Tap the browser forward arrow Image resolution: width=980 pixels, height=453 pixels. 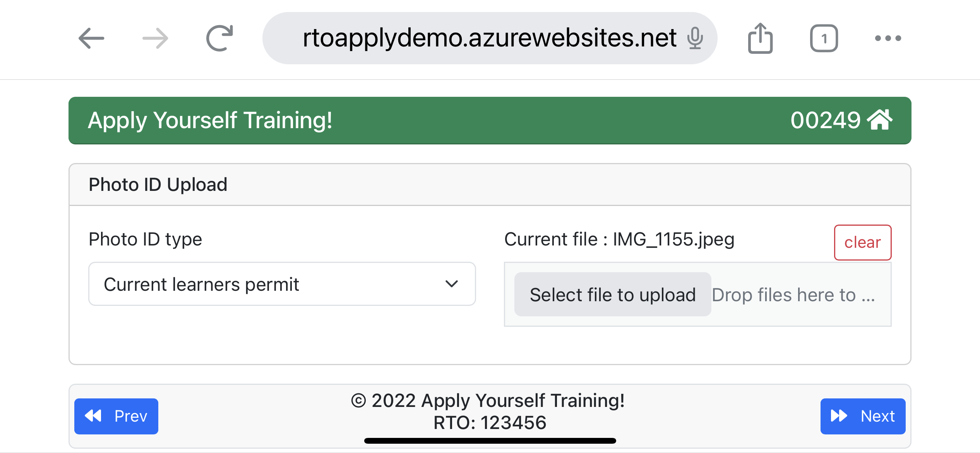155,38
